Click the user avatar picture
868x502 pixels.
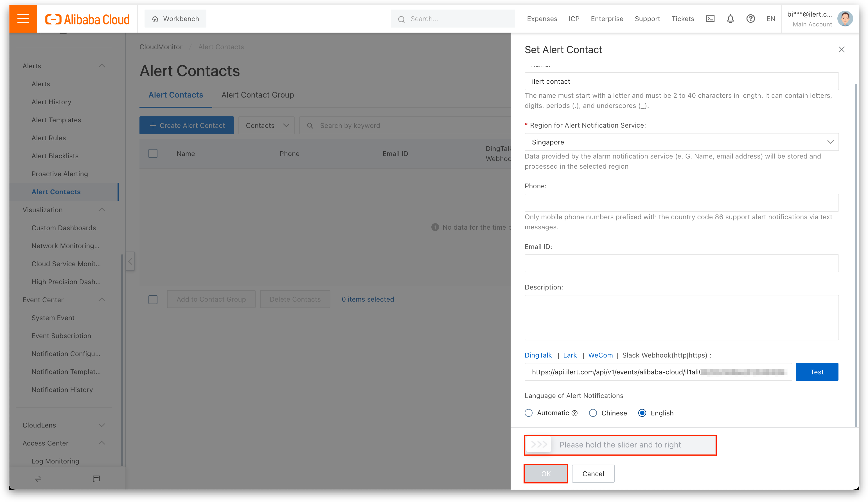(845, 19)
